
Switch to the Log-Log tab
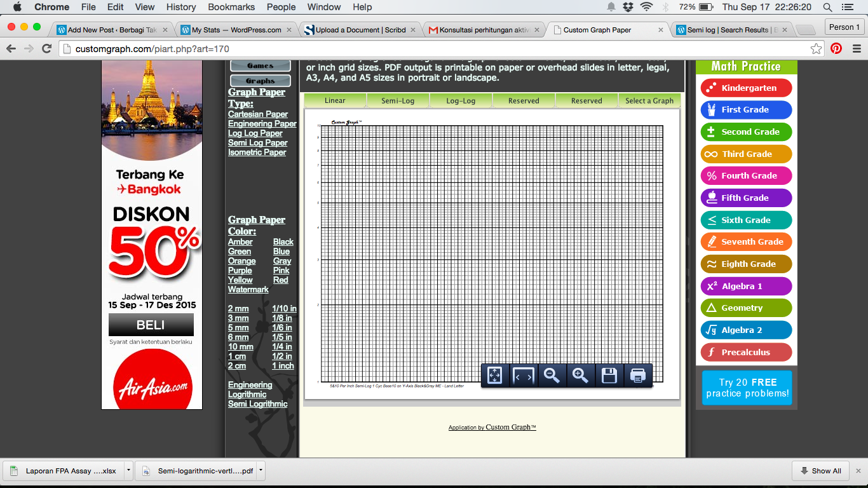[x=461, y=100]
